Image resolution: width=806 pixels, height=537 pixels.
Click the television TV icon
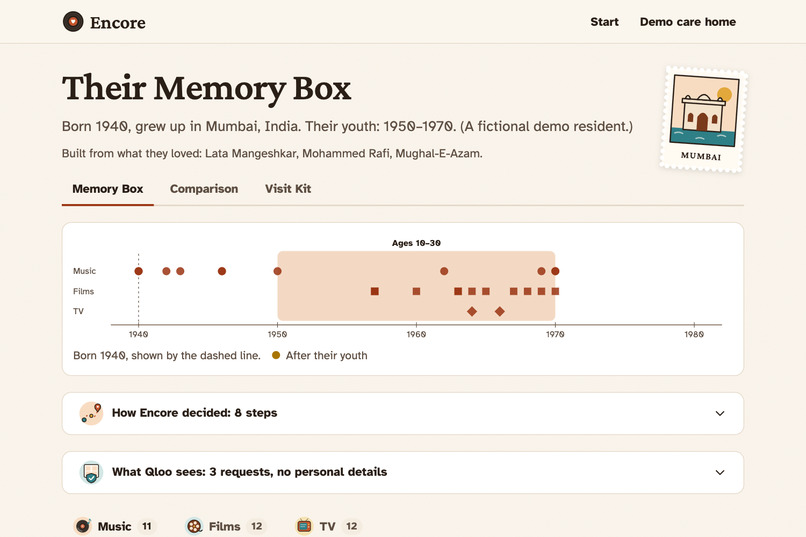click(x=304, y=526)
